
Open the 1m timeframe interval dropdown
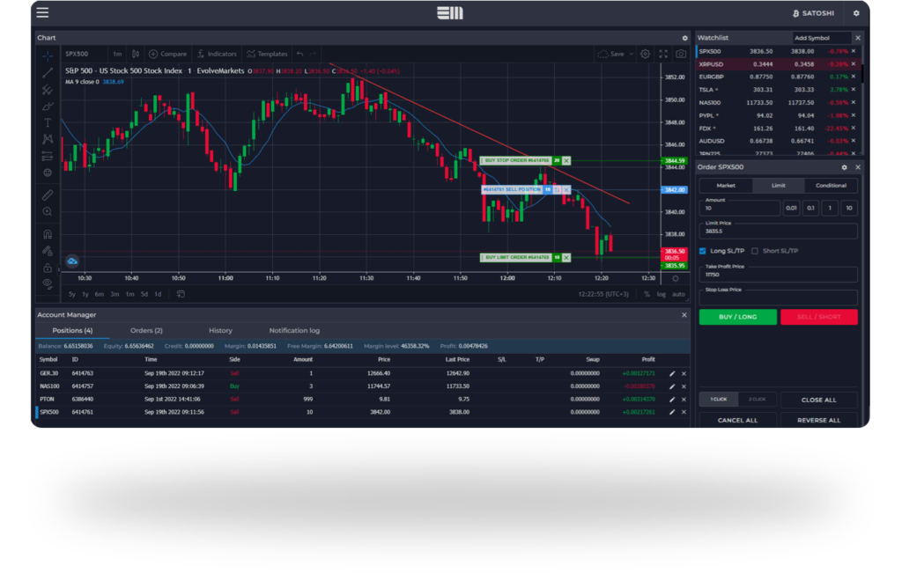click(x=117, y=54)
